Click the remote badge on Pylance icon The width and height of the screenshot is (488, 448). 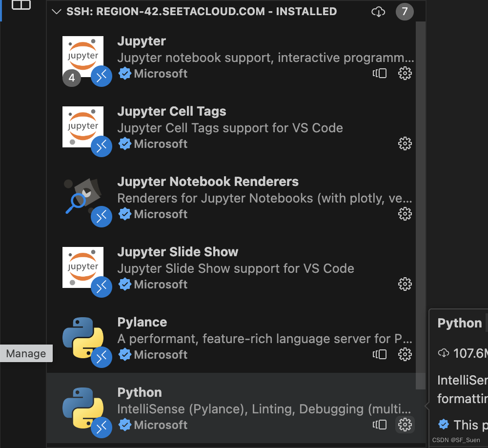[x=102, y=357]
